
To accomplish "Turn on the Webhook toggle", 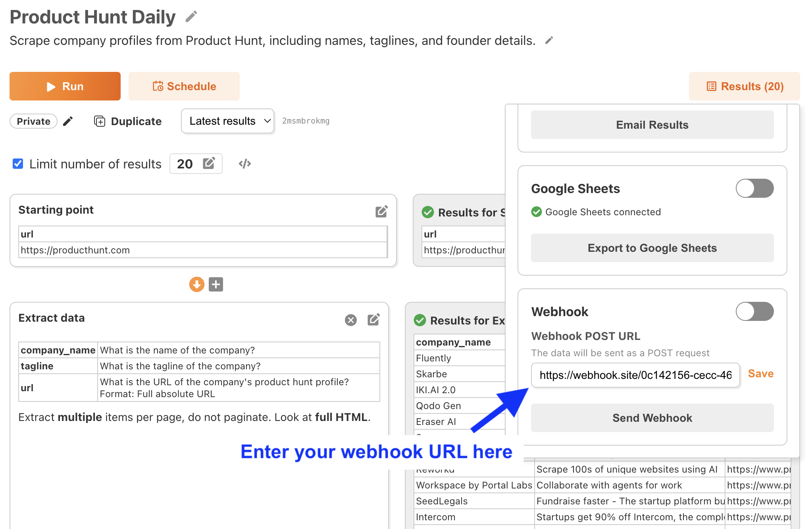I will tap(754, 311).
